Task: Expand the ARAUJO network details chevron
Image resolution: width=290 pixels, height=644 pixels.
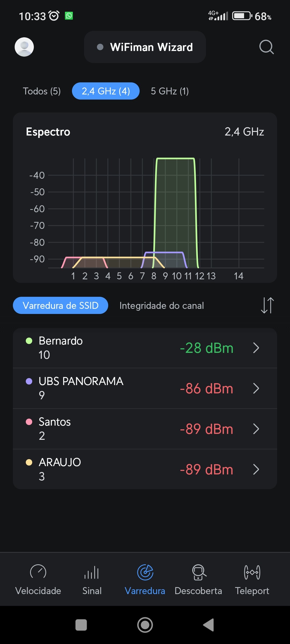Action: tap(256, 469)
